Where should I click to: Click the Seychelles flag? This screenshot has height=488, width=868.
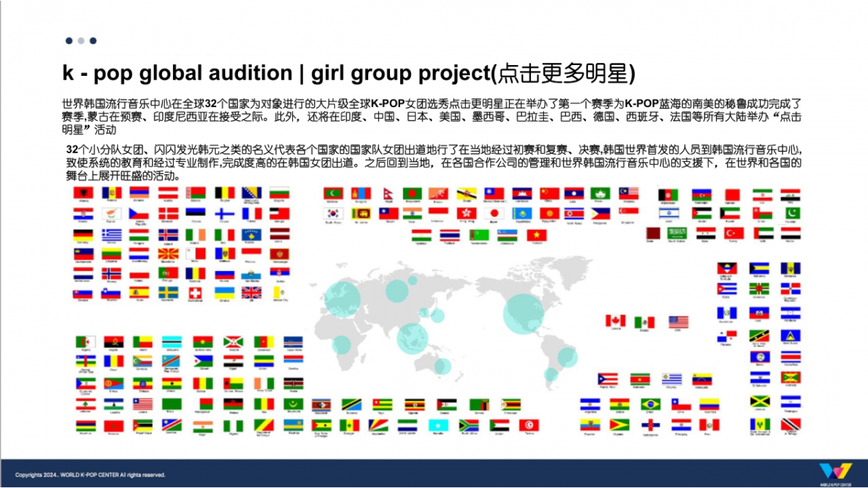point(378,424)
